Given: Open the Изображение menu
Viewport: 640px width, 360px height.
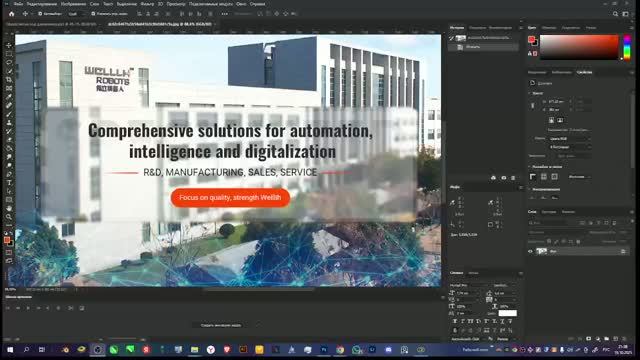Looking at the screenshot, I should 73,4.
